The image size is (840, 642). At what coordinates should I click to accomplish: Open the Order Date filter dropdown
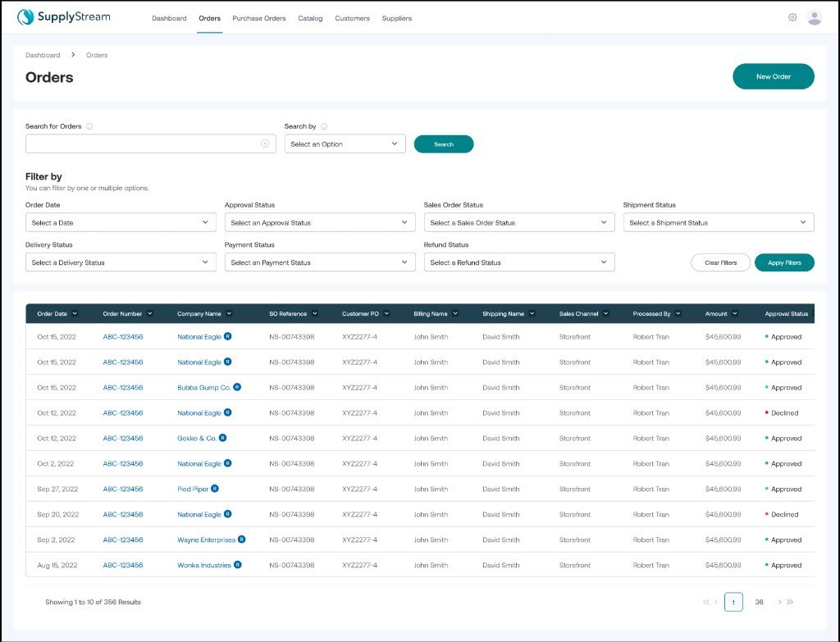pyautogui.click(x=121, y=222)
